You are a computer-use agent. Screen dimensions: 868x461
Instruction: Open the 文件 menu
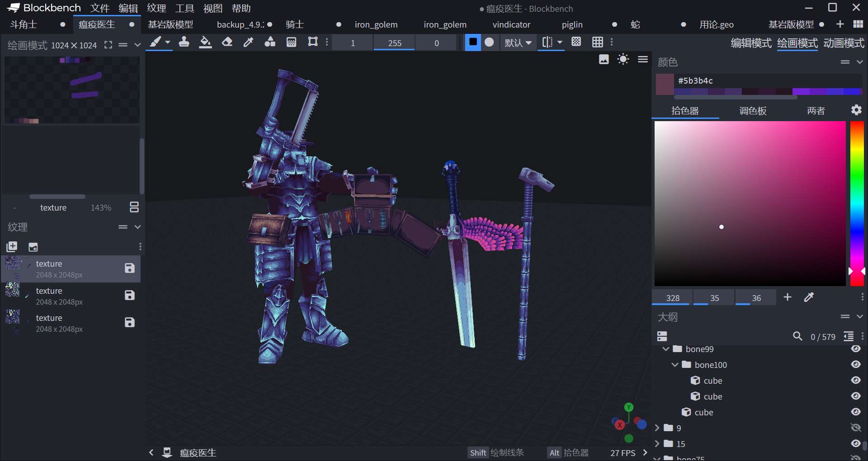click(x=100, y=8)
